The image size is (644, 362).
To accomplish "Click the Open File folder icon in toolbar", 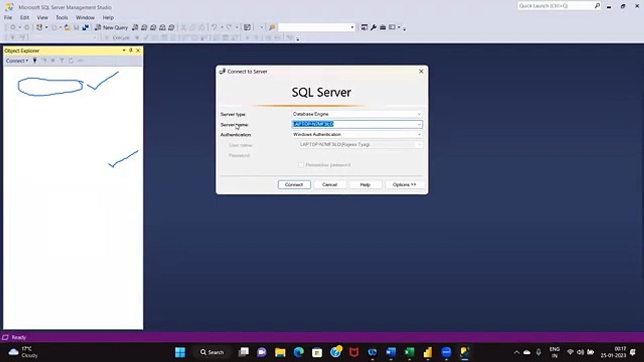I will (67, 28).
